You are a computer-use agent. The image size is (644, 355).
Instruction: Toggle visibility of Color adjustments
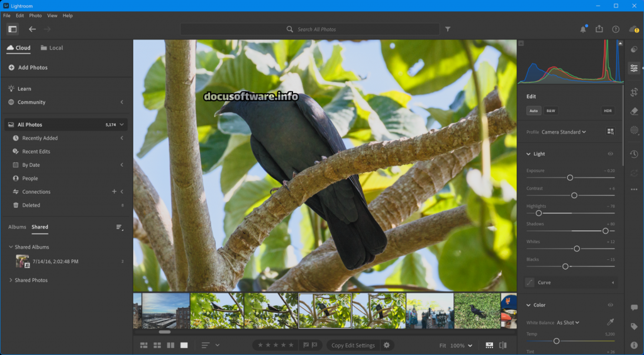coord(610,305)
